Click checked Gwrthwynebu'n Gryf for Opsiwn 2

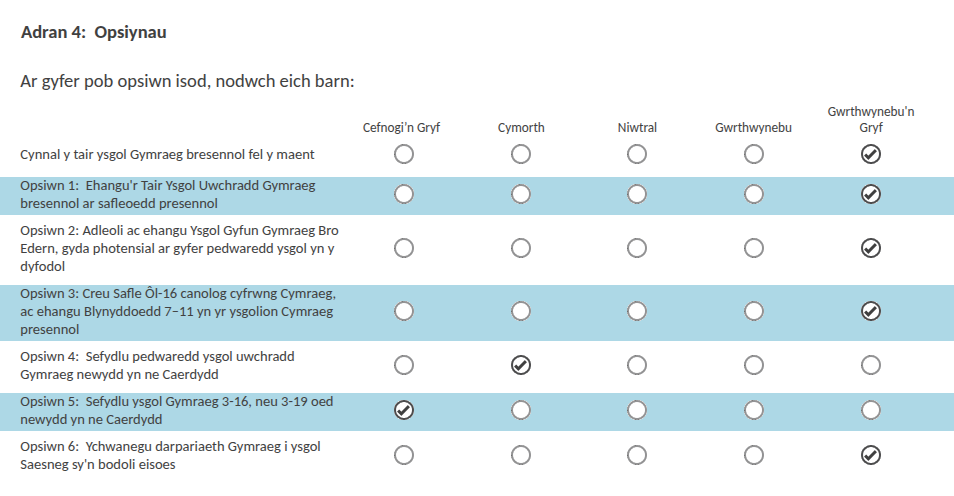click(871, 247)
